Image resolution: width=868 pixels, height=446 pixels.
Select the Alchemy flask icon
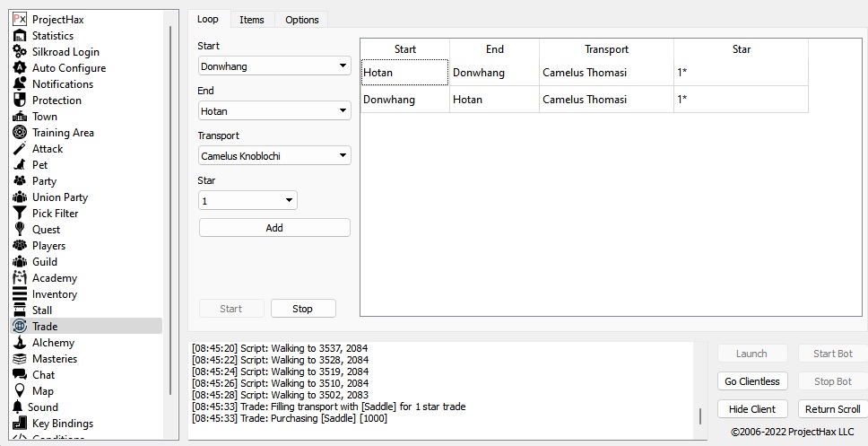coord(20,343)
